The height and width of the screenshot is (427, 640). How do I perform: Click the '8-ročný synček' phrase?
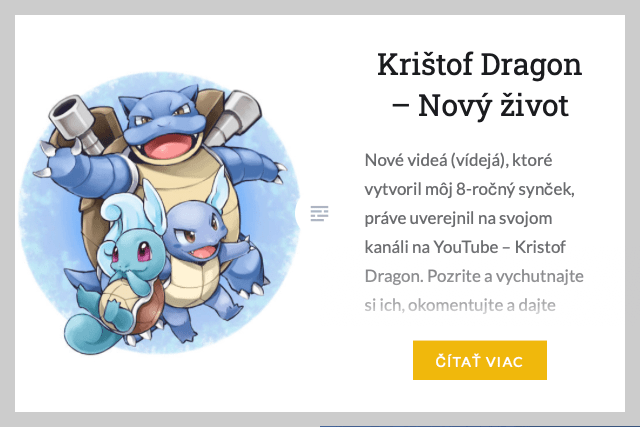(515, 190)
